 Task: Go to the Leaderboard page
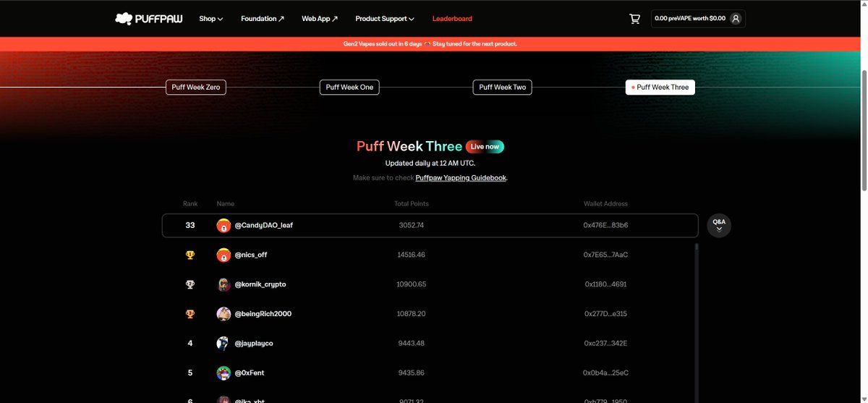point(452,19)
